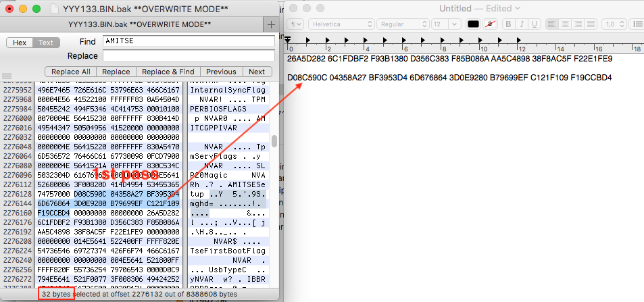Image resolution: width=644 pixels, height=302 pixels.
Task: Click ITCGPPIVAR in the text column
Action: (214, 128)
